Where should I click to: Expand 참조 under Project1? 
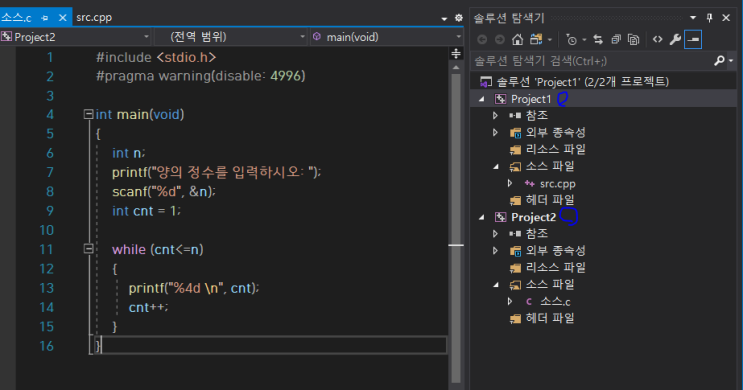click(x=495, y=115)
